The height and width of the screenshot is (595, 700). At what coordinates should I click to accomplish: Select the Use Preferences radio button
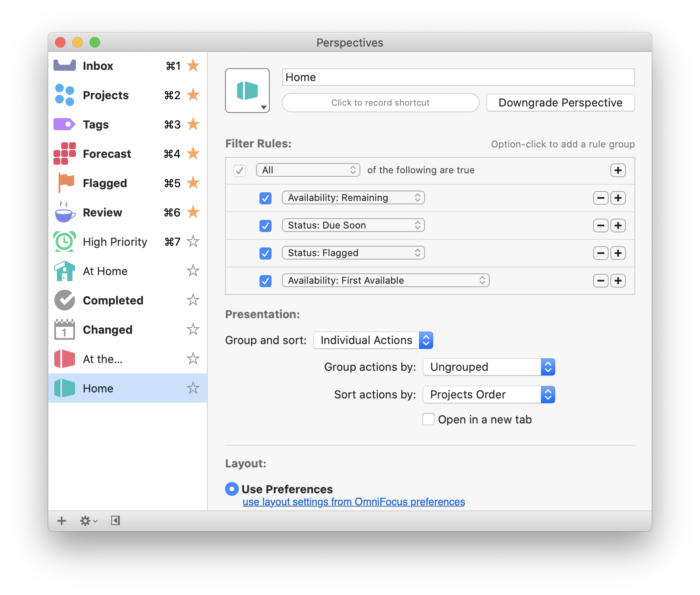point(232,489)
